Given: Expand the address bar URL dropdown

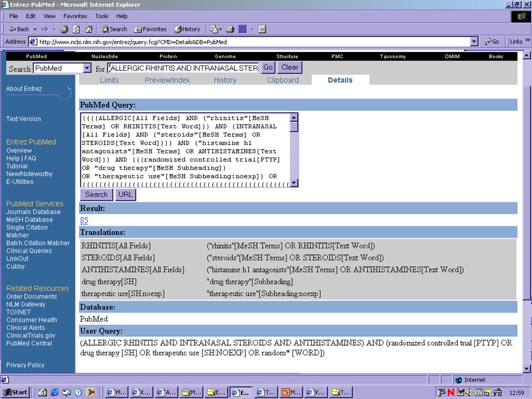Looking at the screenshot, I should point(474,42).
